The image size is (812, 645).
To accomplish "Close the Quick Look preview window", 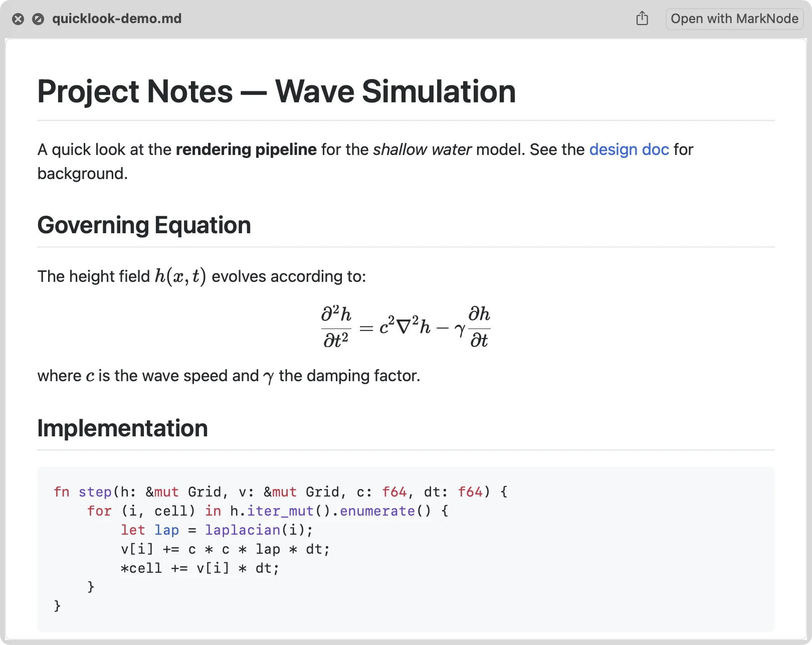I will [x=18, y=19].
